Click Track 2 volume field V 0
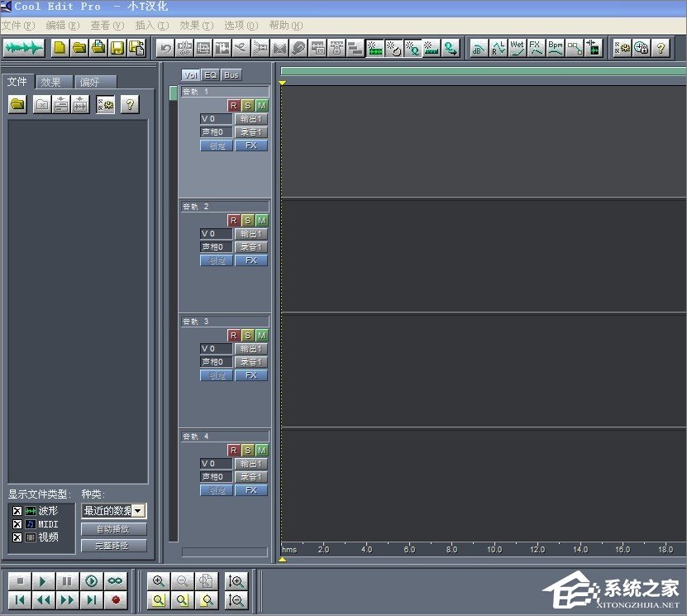 tap(216, 234)
